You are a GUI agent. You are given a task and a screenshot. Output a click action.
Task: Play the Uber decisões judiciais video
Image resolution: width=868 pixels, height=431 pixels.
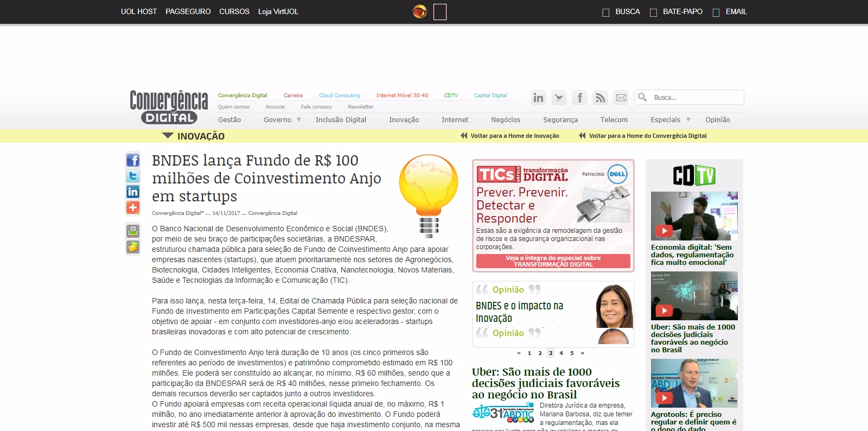[664, 310]
